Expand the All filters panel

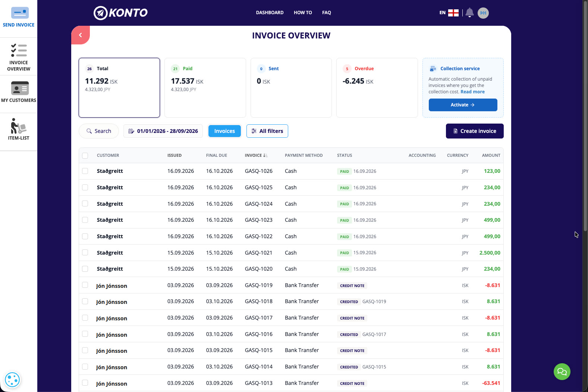click(267, 131)
